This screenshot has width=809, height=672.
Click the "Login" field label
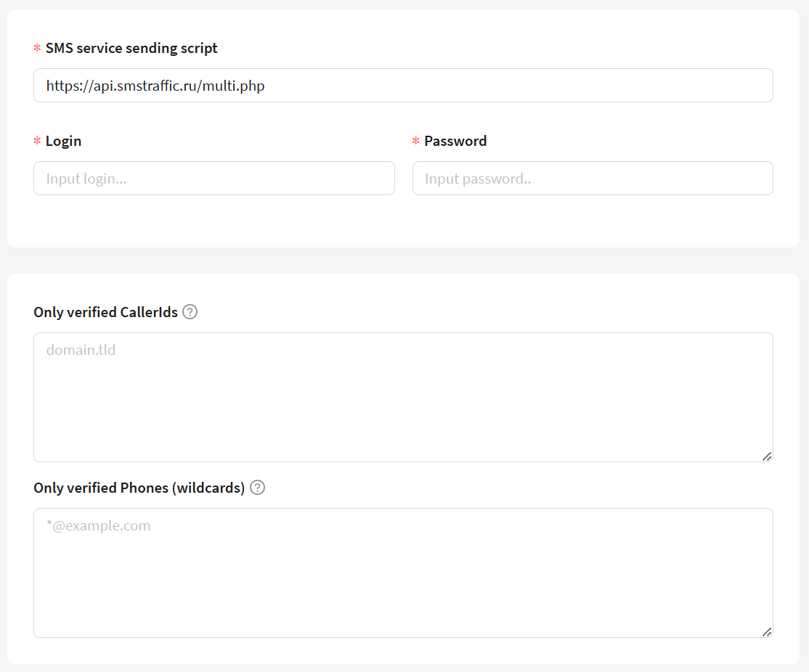(x=64, y=142)
